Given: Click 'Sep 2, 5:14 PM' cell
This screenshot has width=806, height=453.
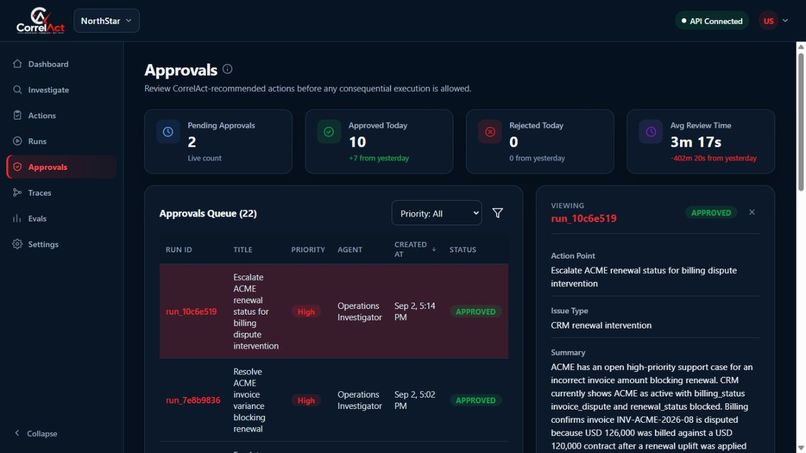Looking at the screenshot, I should pos(415,312).
